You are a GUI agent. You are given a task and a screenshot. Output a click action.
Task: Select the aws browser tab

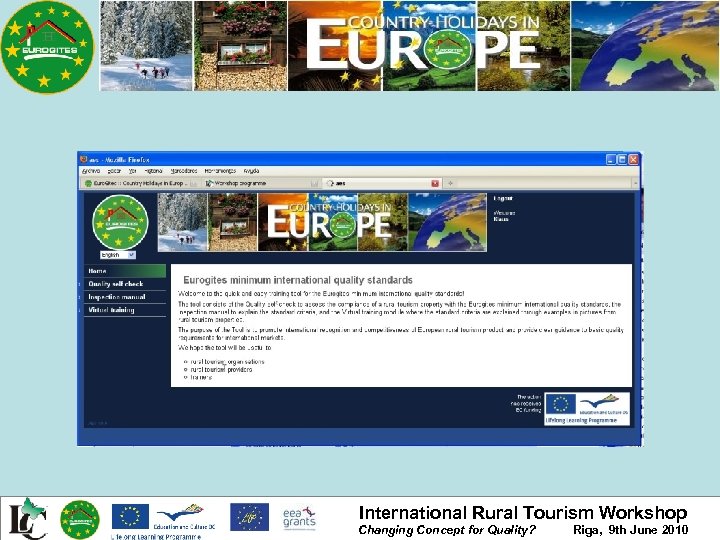click(x=382, y=183)
